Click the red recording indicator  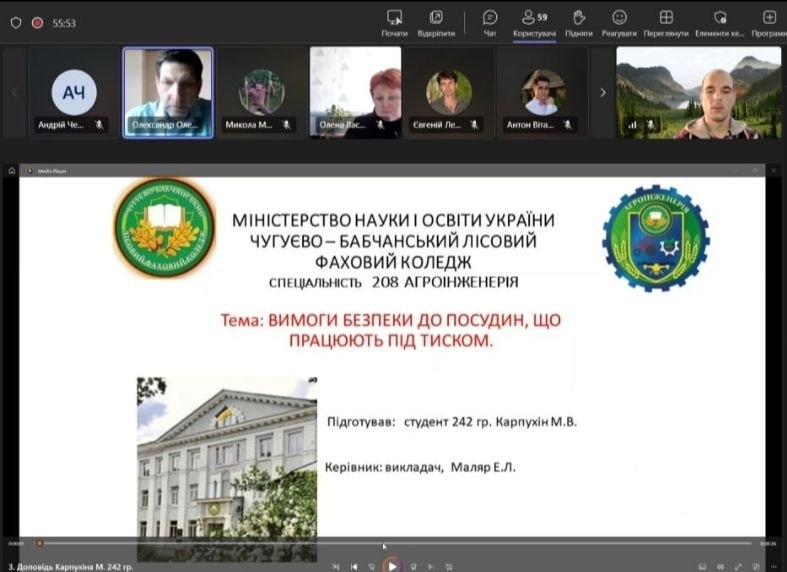tap(37, 22)
